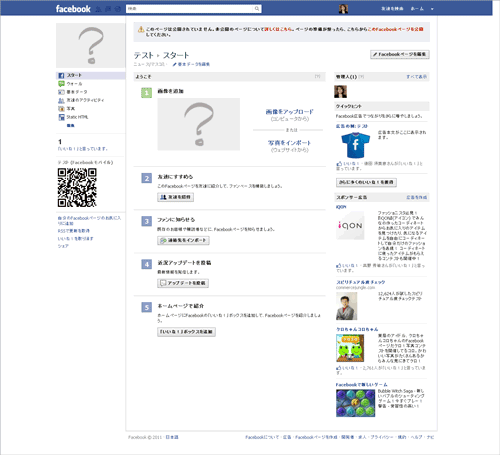Click the 写真をインポート link
500x455 pixels.
click(x=289, y=143)
